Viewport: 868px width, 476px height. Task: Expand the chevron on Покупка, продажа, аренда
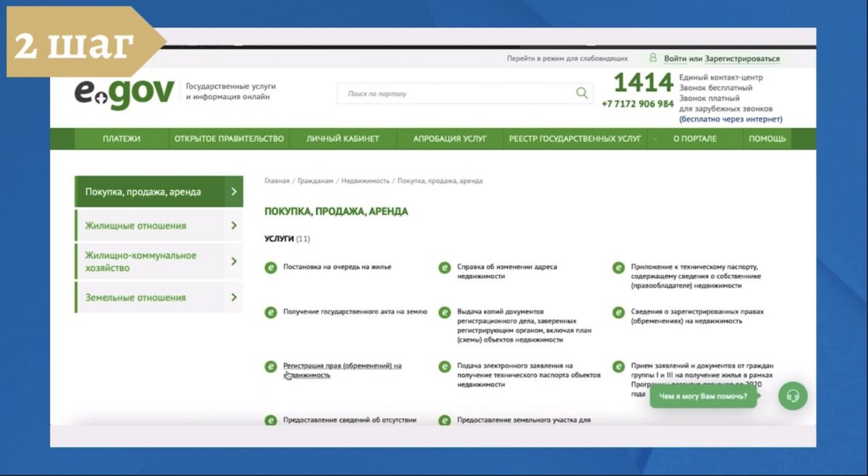pyautogui.click(x=234, y=192)
